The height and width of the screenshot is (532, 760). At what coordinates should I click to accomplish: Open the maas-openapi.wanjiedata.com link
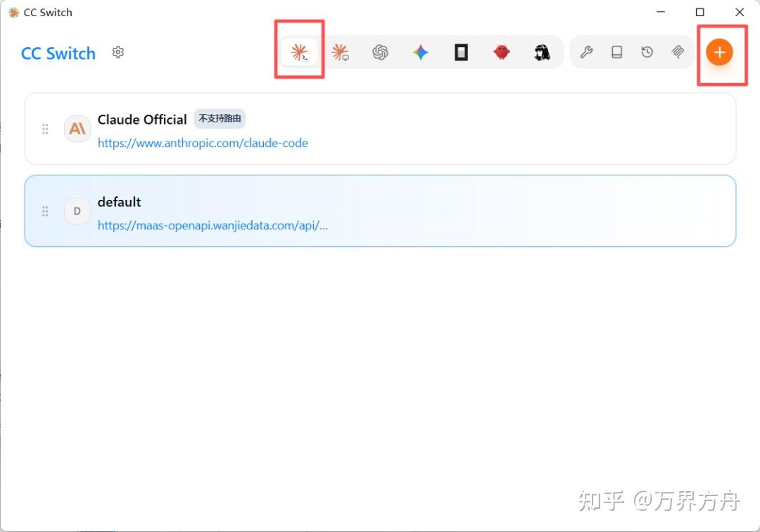213,225
